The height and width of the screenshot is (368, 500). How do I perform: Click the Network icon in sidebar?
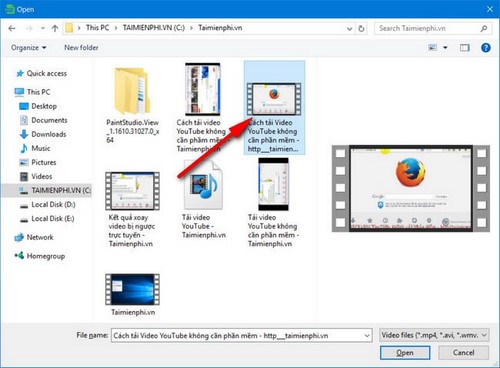tap(19, 237)
